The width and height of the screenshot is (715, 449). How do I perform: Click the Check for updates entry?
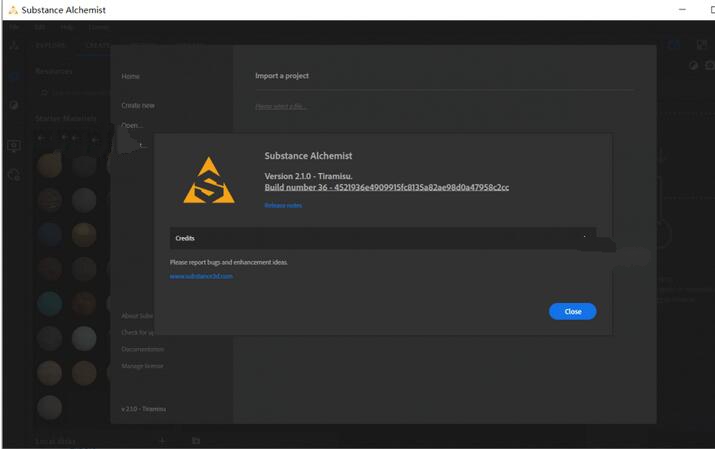137,332
